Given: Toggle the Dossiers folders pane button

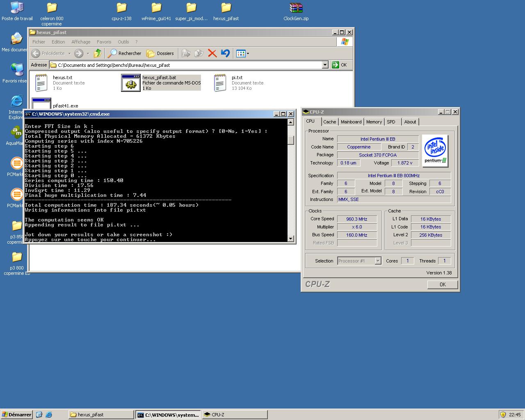Looking at the screenshot, I should click(x=160, y=53).
